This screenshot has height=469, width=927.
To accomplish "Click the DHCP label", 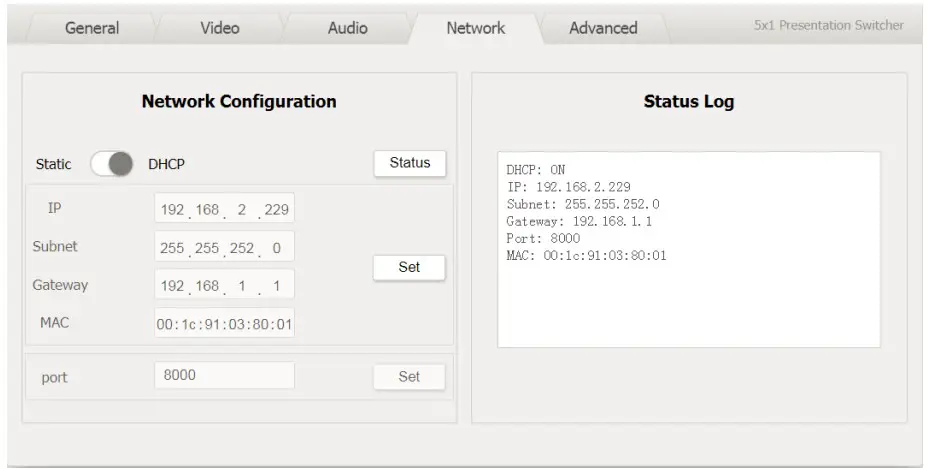I will pyautogui.click(x=166, y=164).
